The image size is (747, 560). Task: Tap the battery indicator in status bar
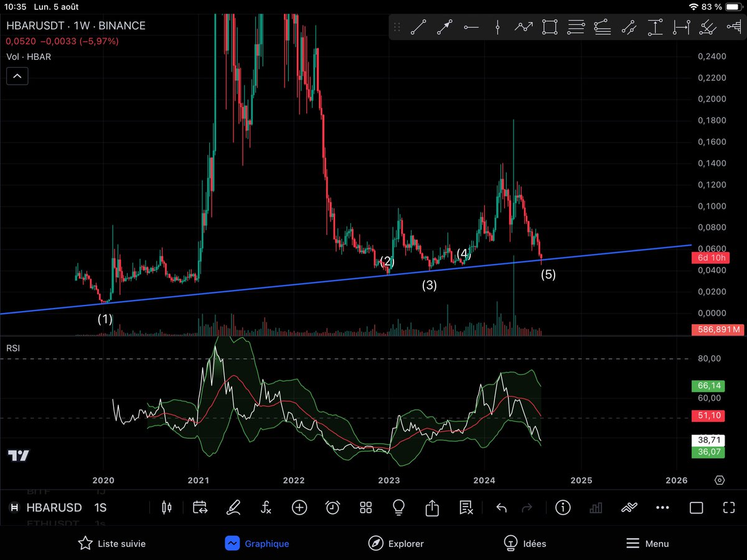pos(733,6)
